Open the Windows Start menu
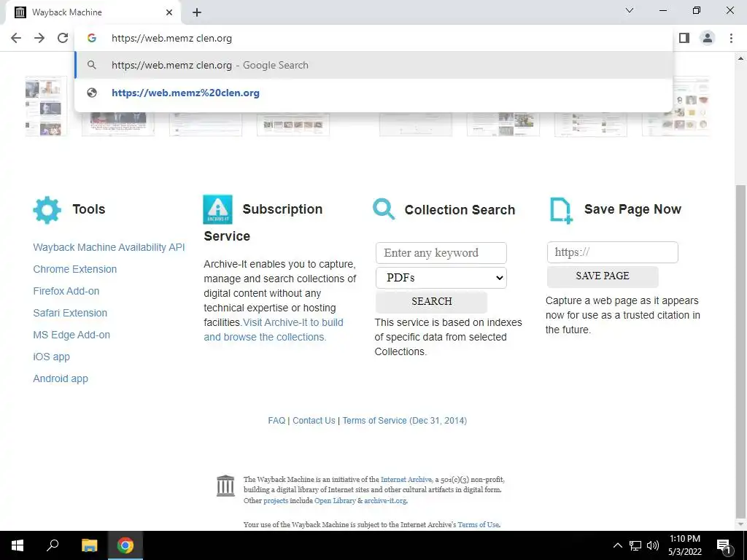 18,545
